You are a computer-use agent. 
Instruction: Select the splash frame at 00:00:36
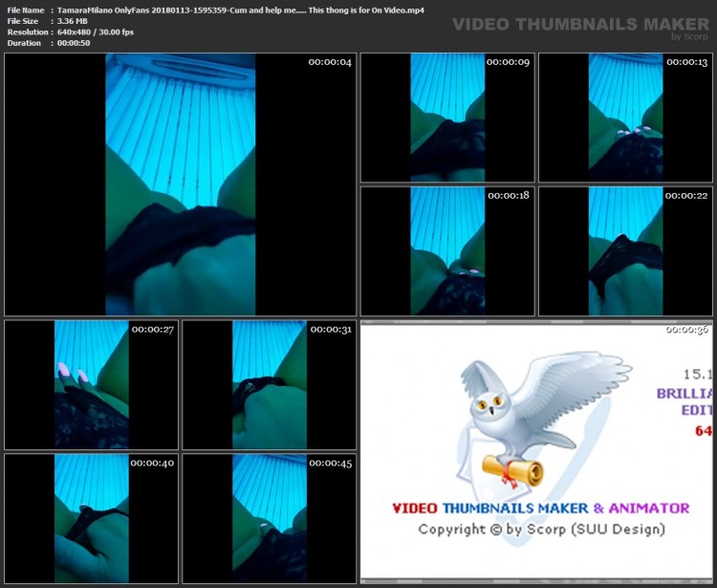click(535, 450)
